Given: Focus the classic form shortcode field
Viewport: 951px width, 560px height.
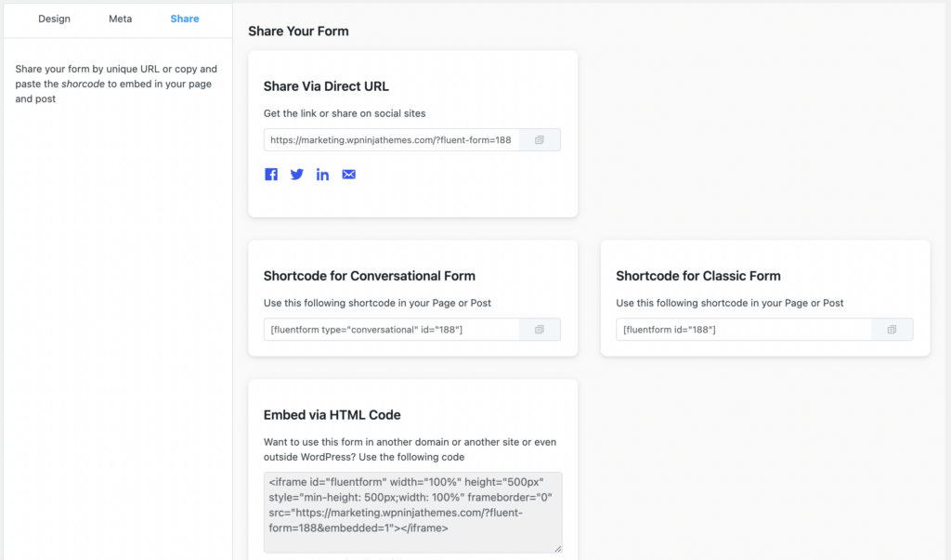Looking at the screenshot, I should coord(744,330).
